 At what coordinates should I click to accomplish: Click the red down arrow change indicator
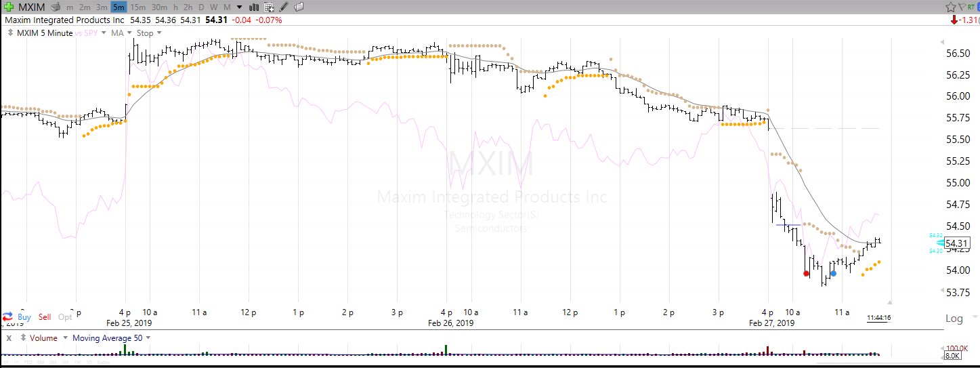954,20
